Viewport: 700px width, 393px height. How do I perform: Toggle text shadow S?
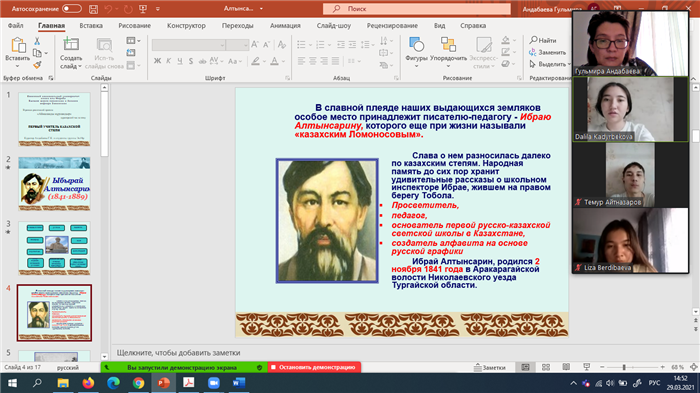191,61
